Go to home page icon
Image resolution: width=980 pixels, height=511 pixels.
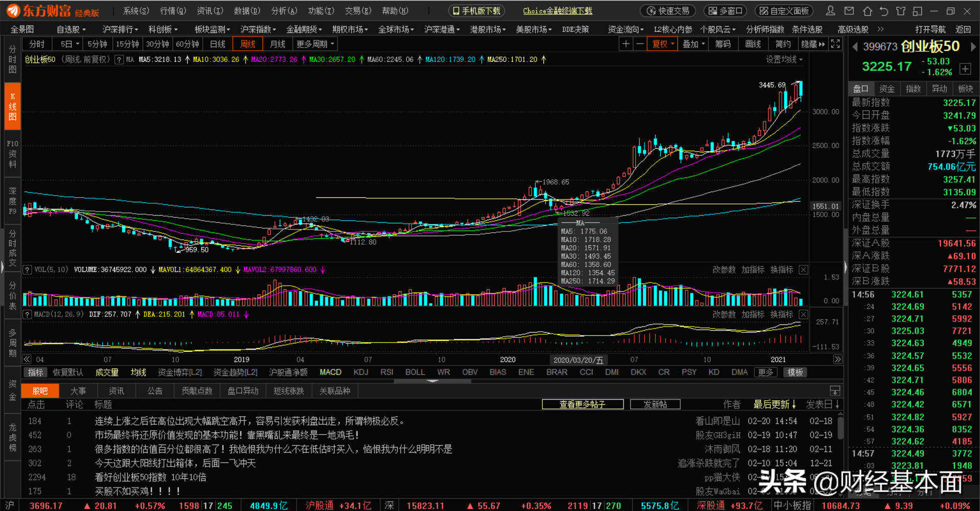click(x=867, y=11)
